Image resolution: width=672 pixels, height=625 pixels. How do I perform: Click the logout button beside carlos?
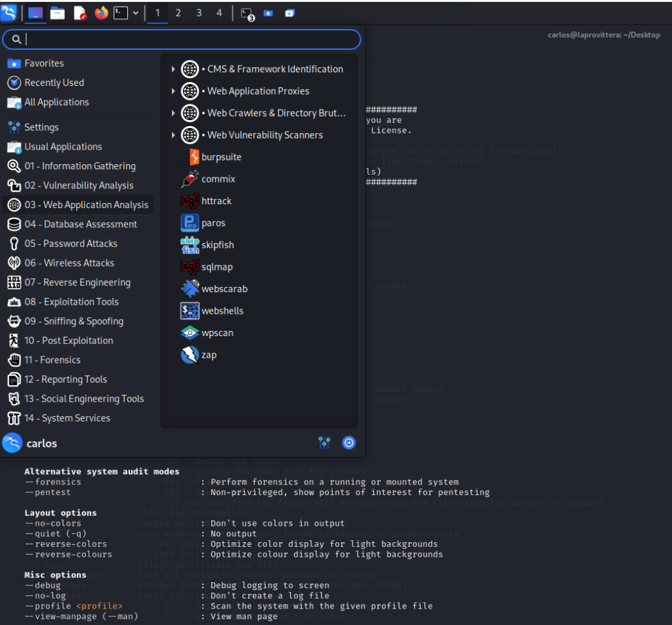point(349,443)
